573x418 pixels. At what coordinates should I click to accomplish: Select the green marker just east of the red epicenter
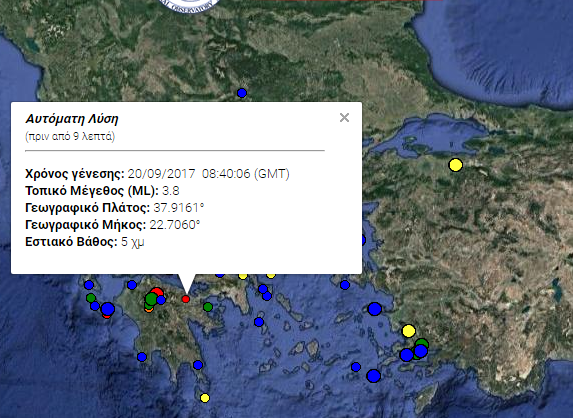coord(208,307)
